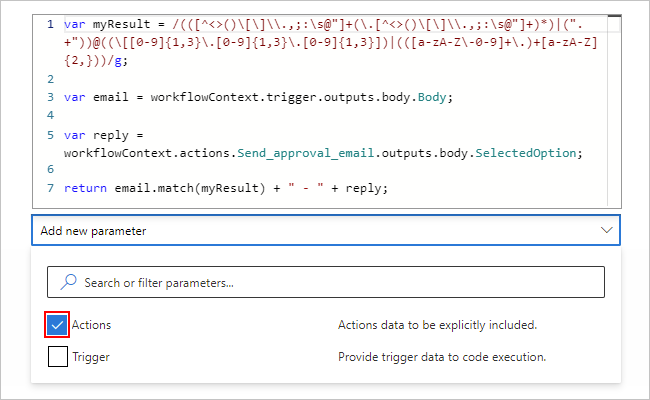The image size is (650, 400).
Task: Click the 'Provide trigger data to code execution' text
Action: click(442, 356)
